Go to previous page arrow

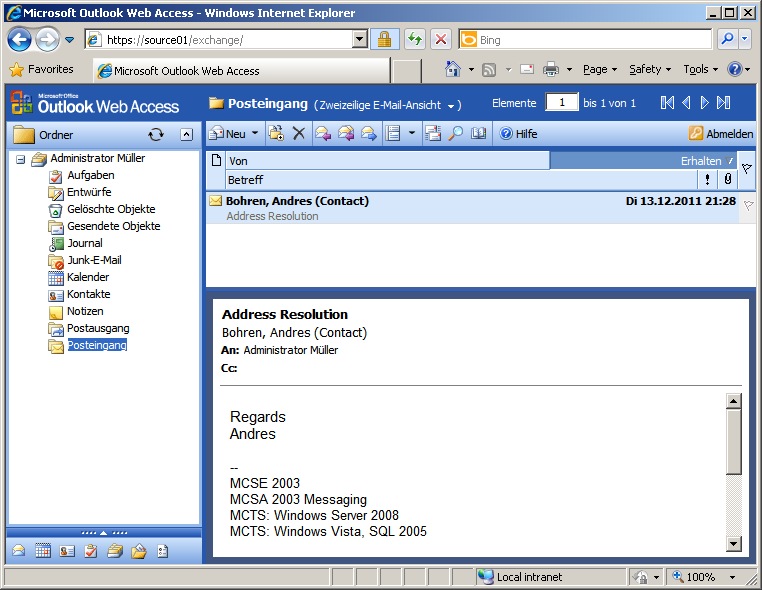686,103
